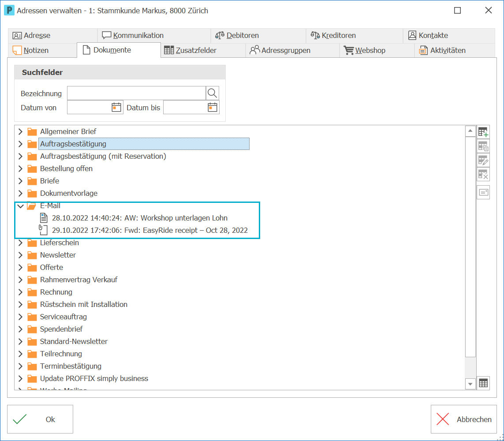Select the Bestellung offen folder row
Image resolution: width=504 pixels, height=441 pixels.
[x=66, y=168]
